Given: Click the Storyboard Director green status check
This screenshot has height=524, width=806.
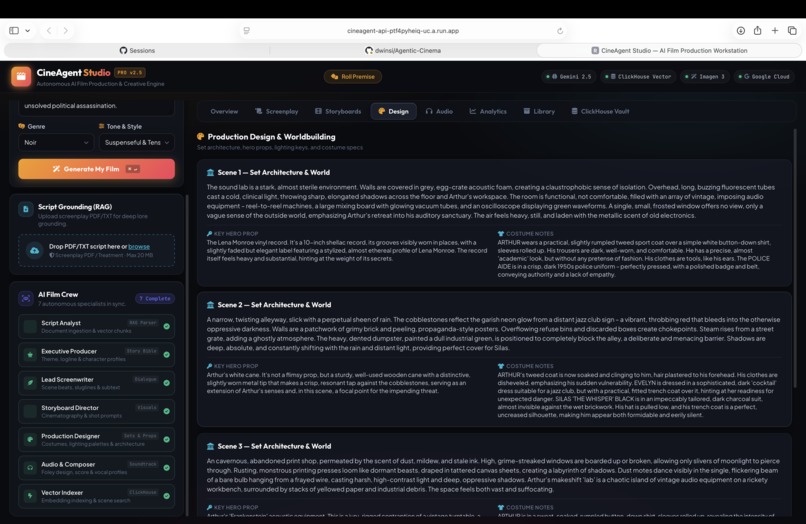Looking at the screenshot, I should pyautogui.click(x=167, y=411).
